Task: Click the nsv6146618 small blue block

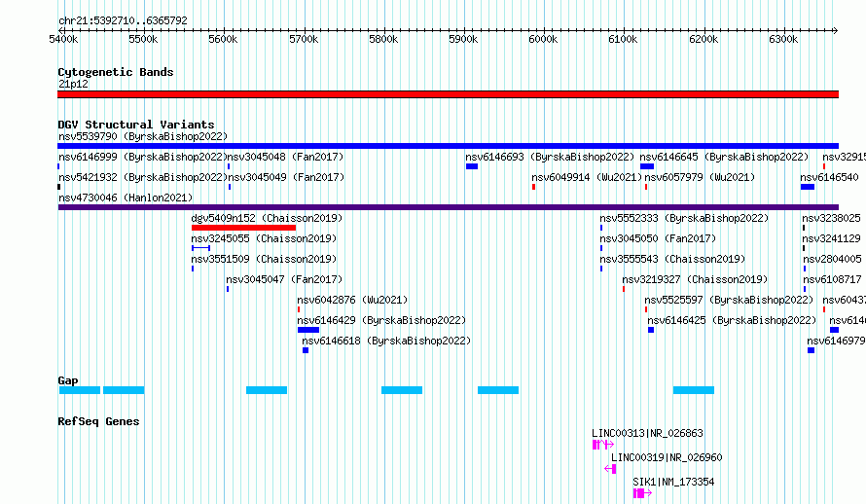Action: [306, 350]
